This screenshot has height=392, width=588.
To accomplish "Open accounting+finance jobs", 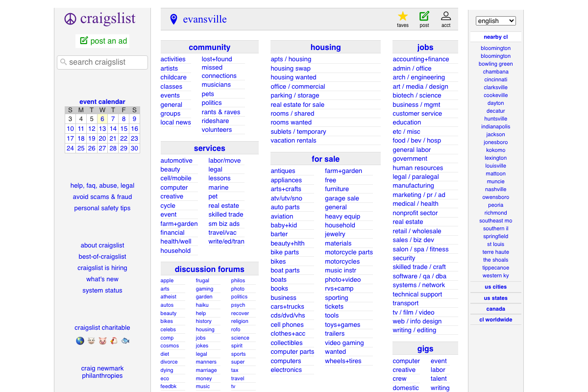I will pos(421,59).
